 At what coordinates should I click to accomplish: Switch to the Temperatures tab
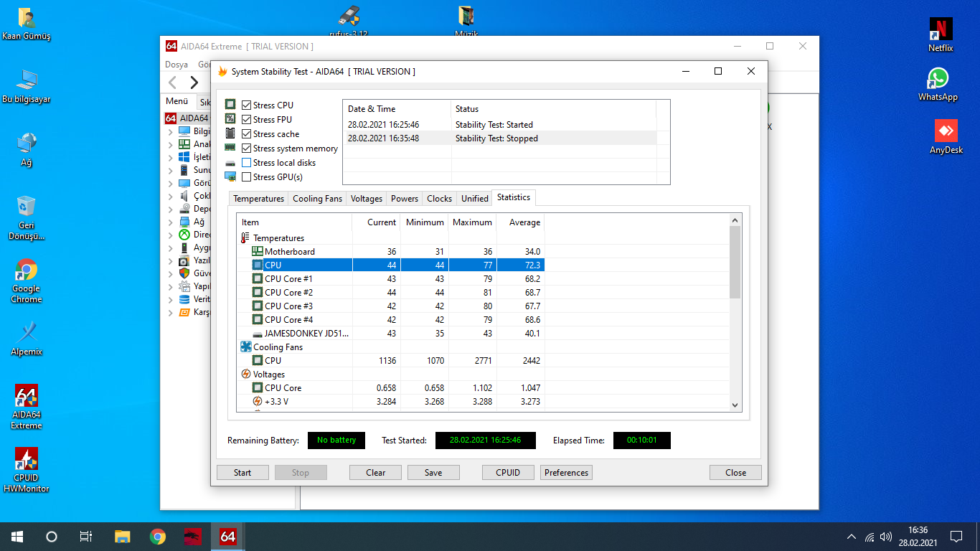tap(259, 199)
